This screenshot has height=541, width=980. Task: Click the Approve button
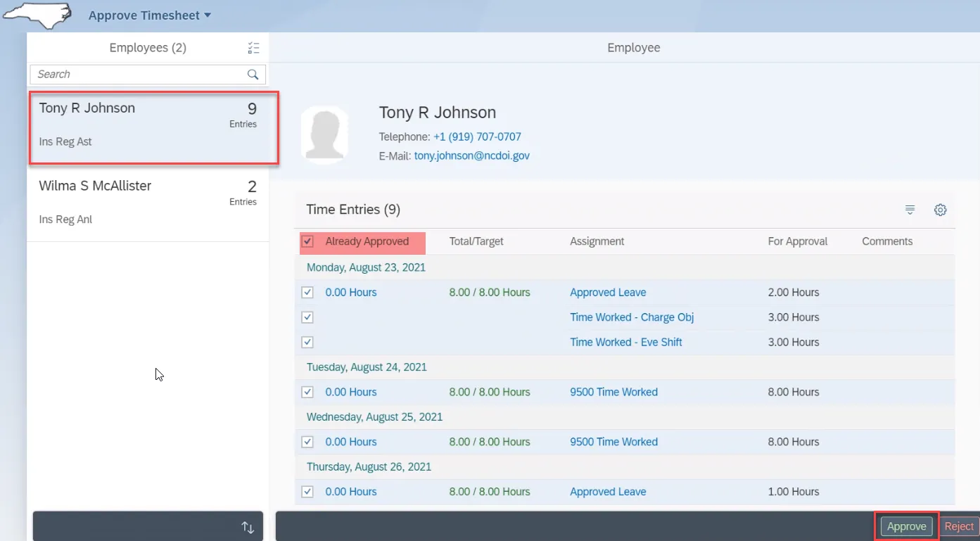click(x=906, y=526)
